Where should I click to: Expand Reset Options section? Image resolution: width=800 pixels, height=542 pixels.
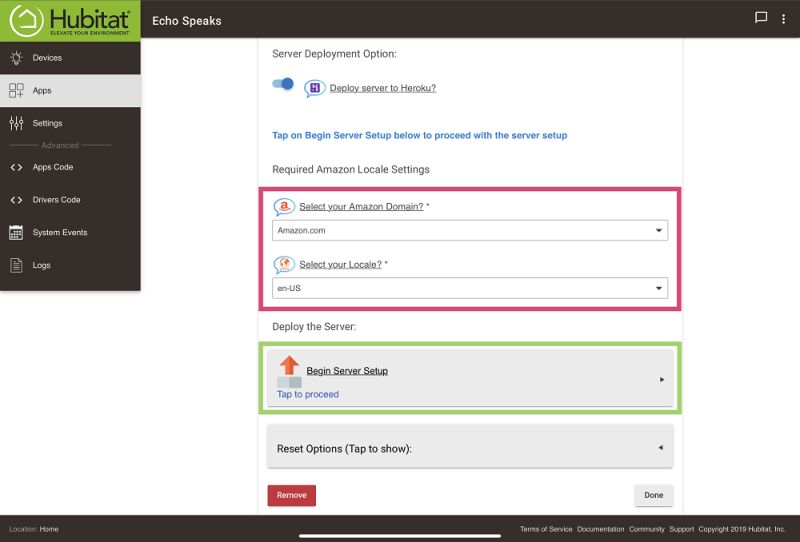click(x=470, y=448)
